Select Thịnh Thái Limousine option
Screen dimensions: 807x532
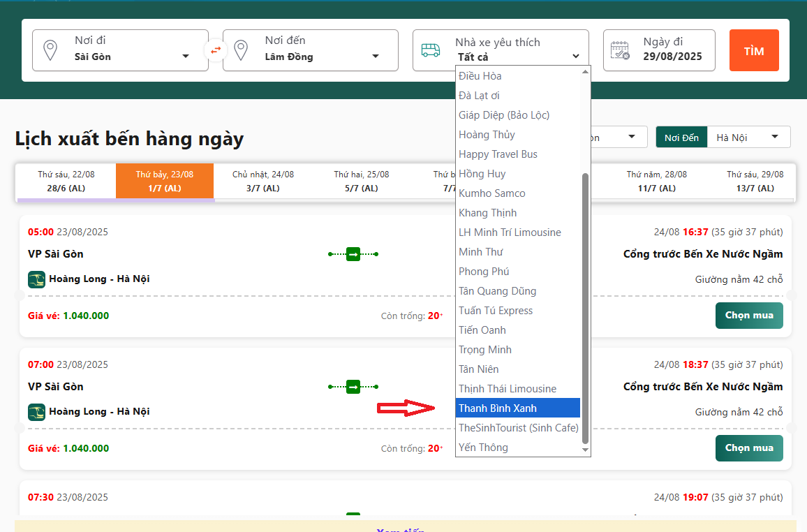click(x=518, y=389)
